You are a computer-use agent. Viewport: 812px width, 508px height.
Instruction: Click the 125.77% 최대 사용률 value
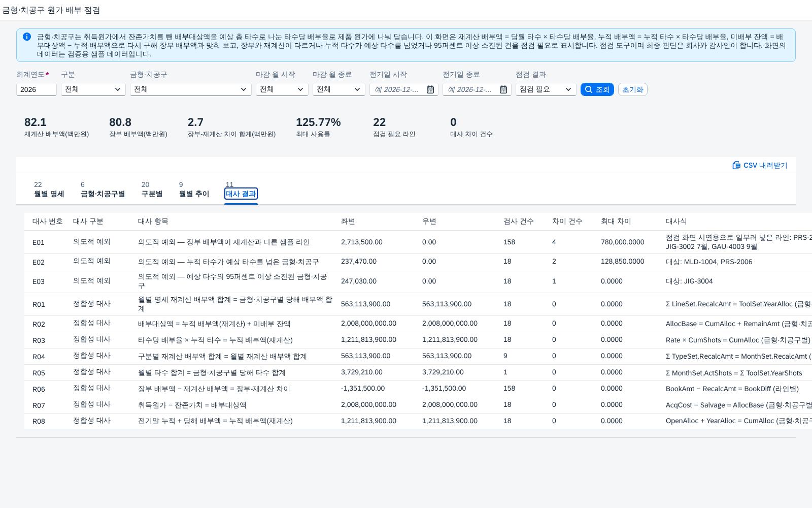[x=318, y=122]
